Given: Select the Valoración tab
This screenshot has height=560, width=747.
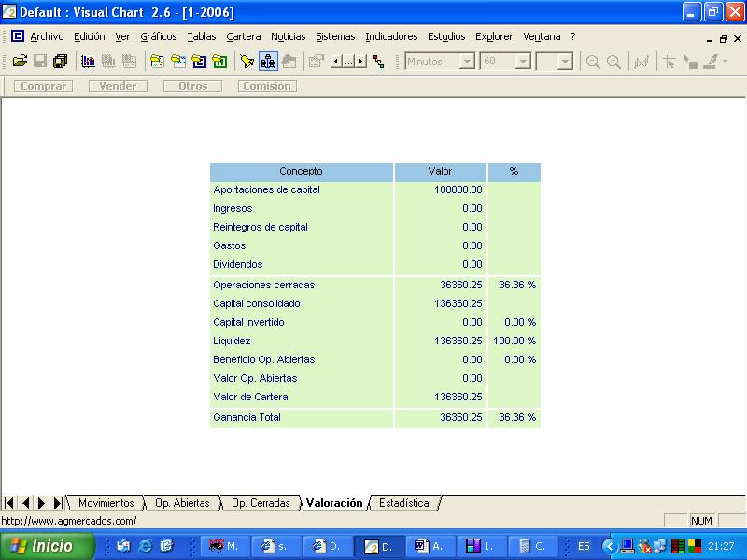Looking at the screenshot, I should click(x=334, y=503).
